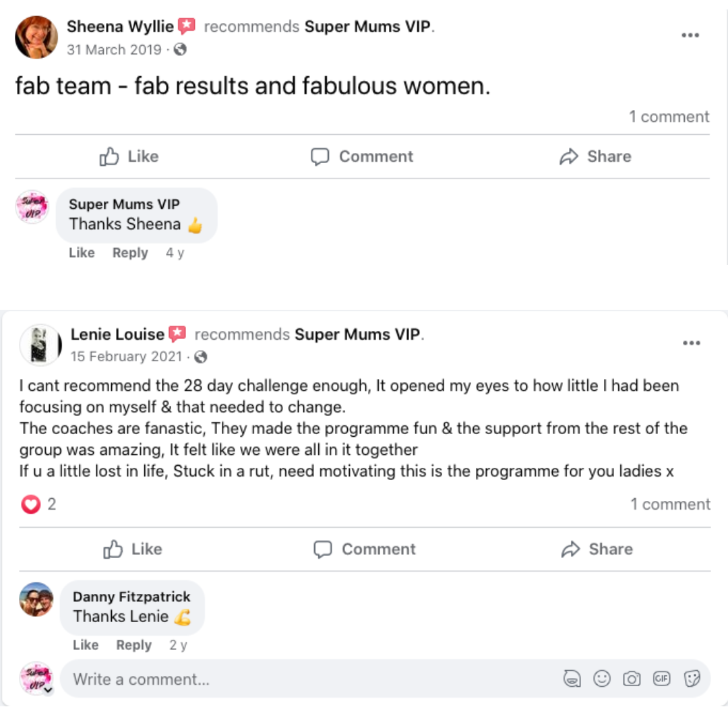Click the globe privacy icon on Sheena's post
Screen dimensions: 728x728
[180, 50]
